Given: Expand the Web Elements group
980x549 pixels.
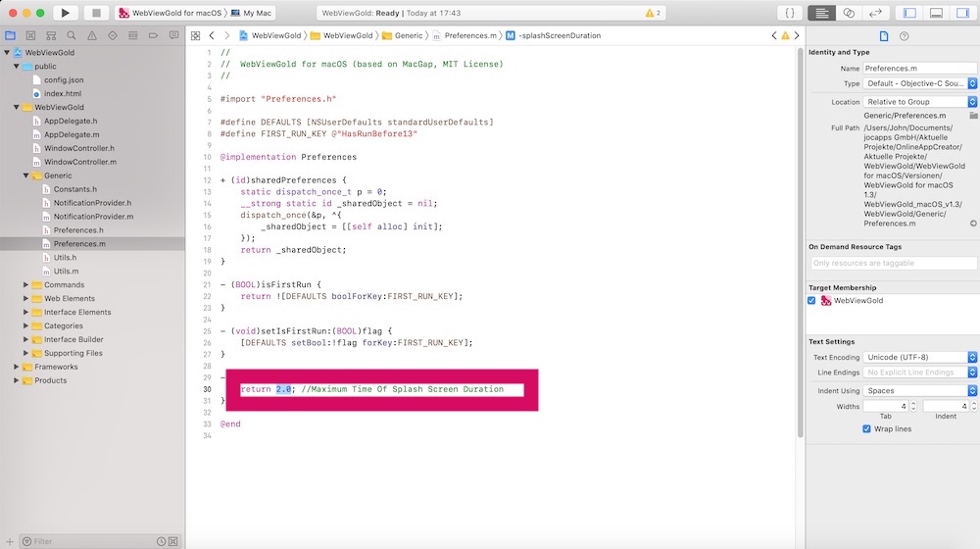Looking at the screenshot, I should pos(25,298).
